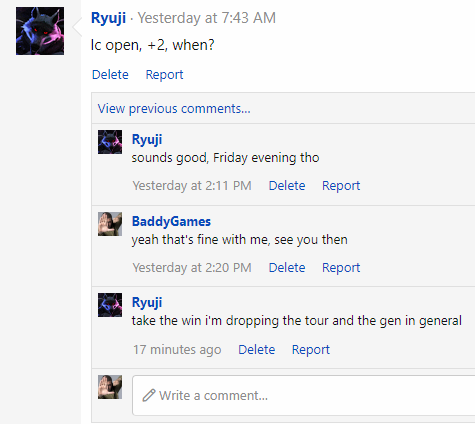Open BaddyGames profile name link
Image resolution: width=475 pixels, height=424 pixels.
click(171, 221)
